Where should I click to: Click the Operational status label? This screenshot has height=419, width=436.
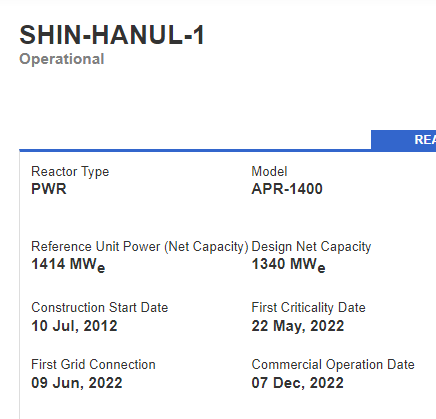tap(62, 59)
